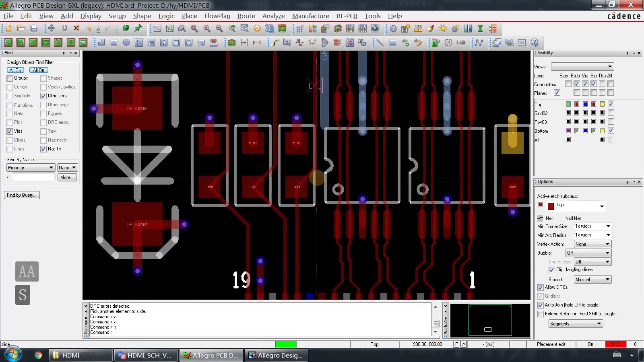Screen dimensions: 644x362
Task: Toggle the grid icon in the toolbar
Action: click(300, 29)
